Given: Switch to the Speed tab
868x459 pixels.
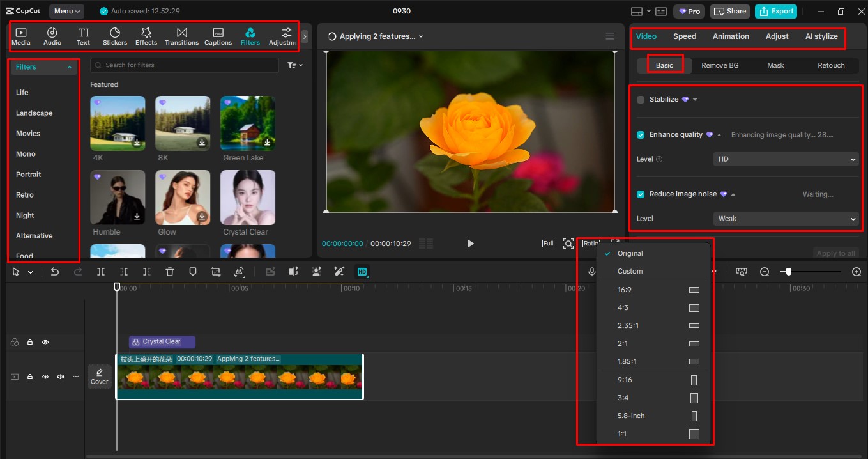Looking at the screenshot, I should point(684,36).
